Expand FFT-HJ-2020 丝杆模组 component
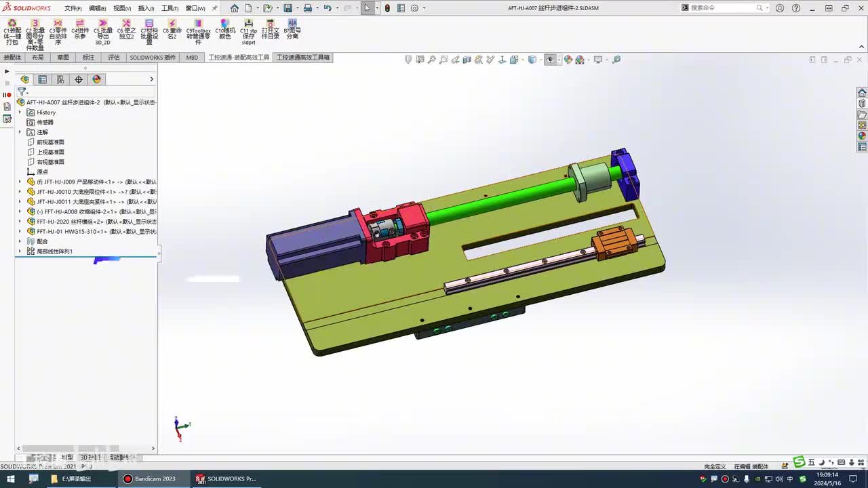This screenshot has height=488, width=868. [20, 222]
